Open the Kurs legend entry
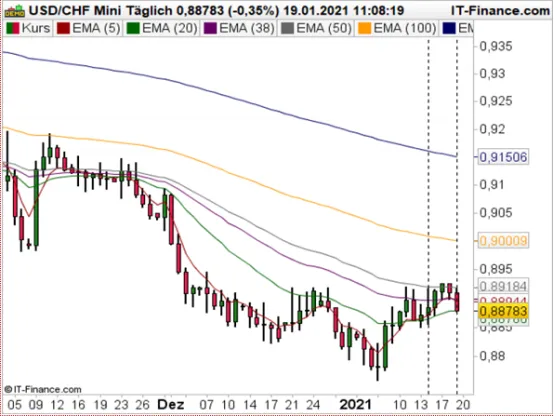Viewport: 554px width, 416px height. [28, 28]
